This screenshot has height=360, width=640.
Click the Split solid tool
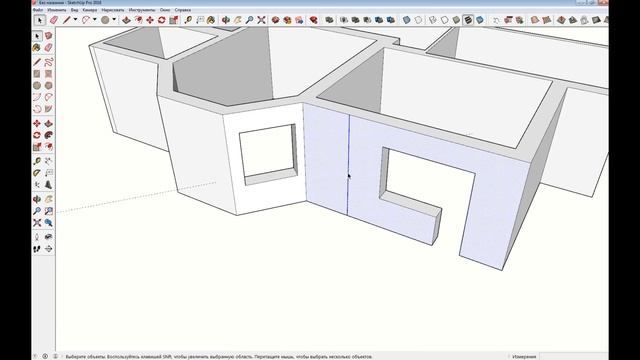click(x=391, y=20)
